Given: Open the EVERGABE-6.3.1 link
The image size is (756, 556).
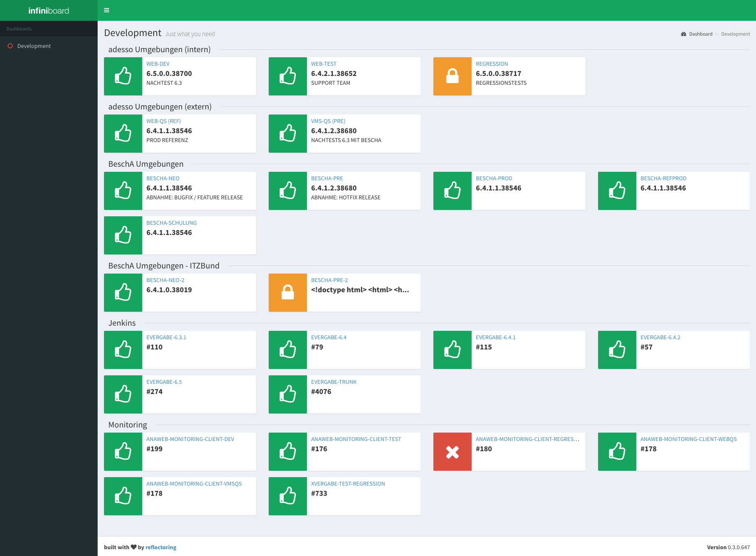Looking at the screenshot, I should (x=166, y=338).
